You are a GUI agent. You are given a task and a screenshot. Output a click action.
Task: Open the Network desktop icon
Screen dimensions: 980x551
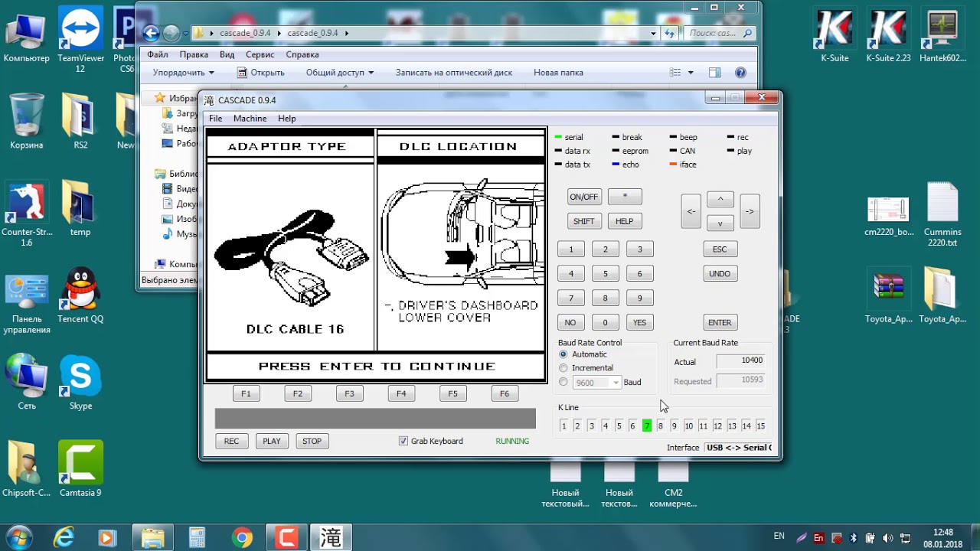tap(26, 383)
